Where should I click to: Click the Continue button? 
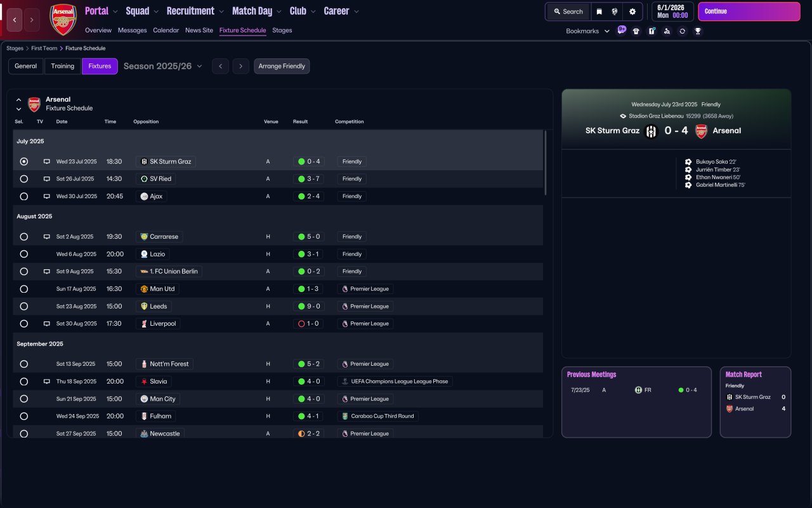click(749, 11)
